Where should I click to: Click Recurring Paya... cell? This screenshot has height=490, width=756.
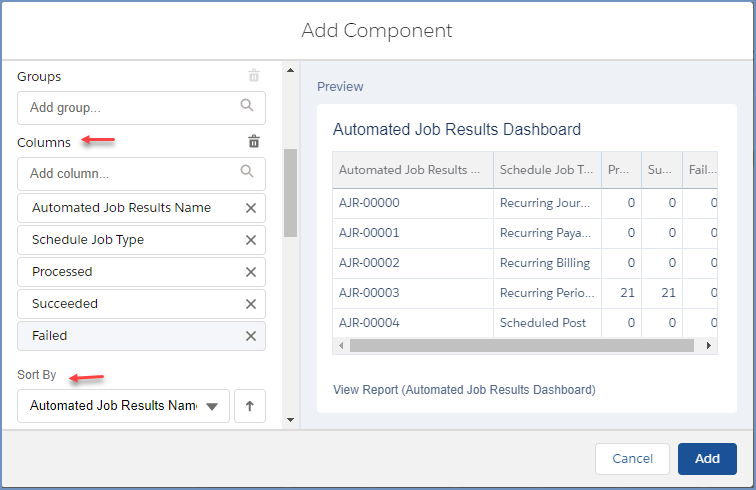coord(547,233)
